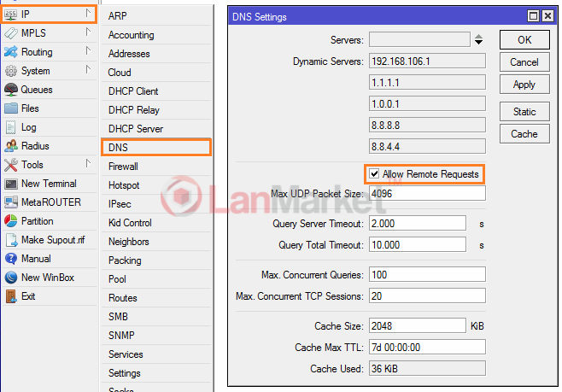Click the Cache Size field

pyautogui.click(x=418, y=326)
